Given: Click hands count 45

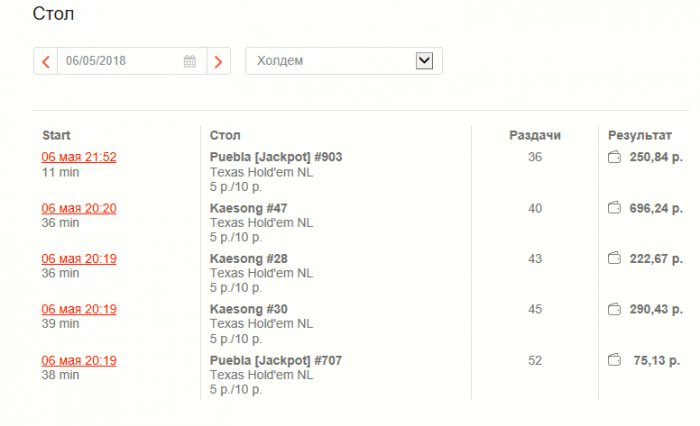Looking at the screenshot, I should (535, 309).
